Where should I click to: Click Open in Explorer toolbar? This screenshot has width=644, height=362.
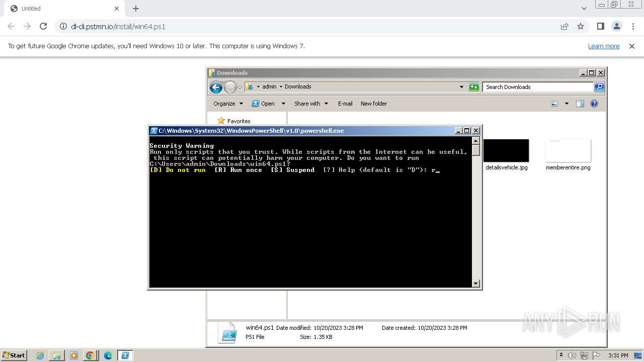pyautogui.click(x=263, y=104)
